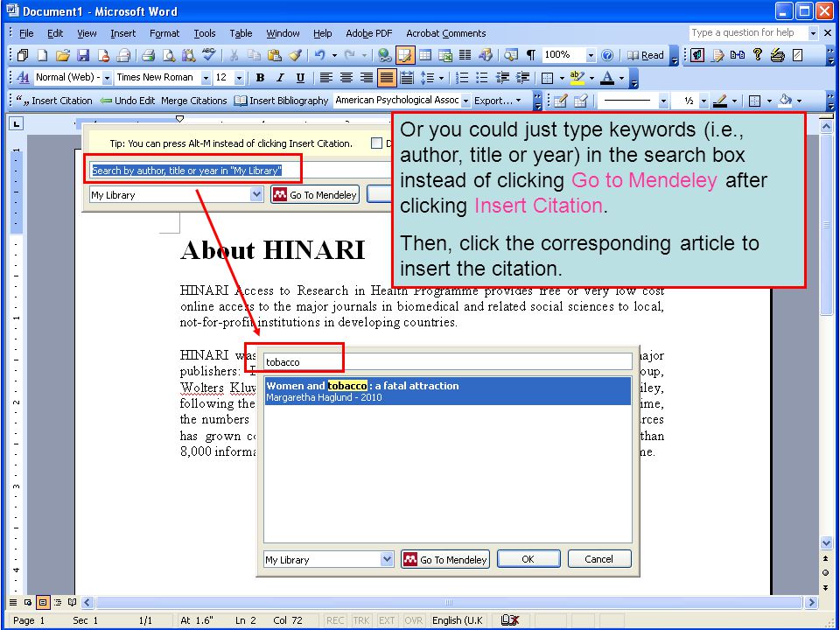Click the Insert Citation button
Image resolution: width=840 pixels, height=630 pixels.
tap(54, 101)
